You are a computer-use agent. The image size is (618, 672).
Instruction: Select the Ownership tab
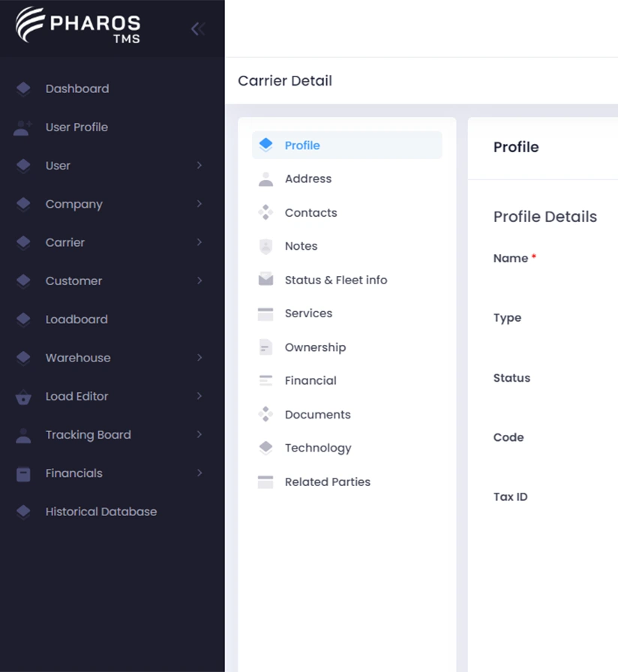tap(315, 347)
